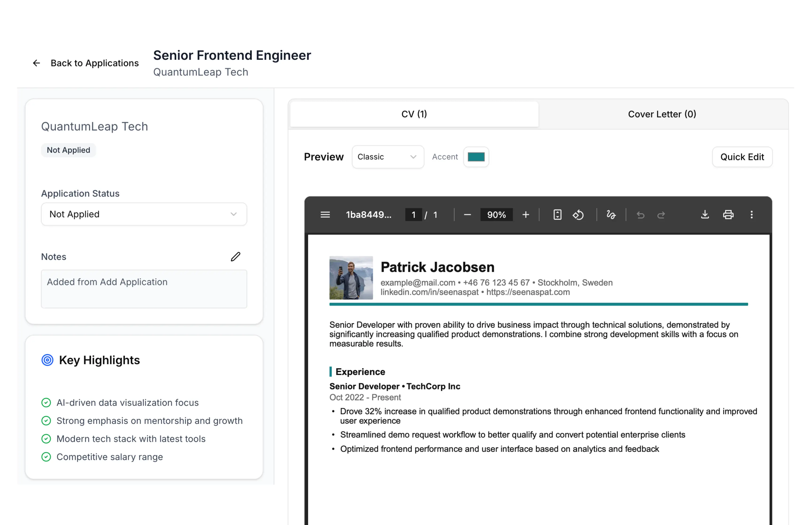Go back to Applications
This screenshot has width=812, height=525.
pos(86,63)
